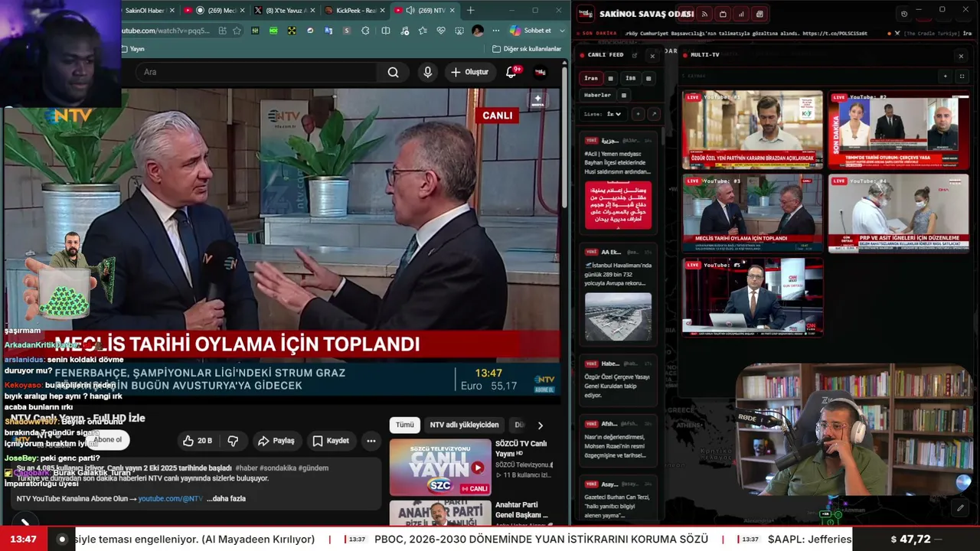This screenshot has width=980, height=551.
Task: Open history clock icon in Sakinol header
Action: click(904, 14)
